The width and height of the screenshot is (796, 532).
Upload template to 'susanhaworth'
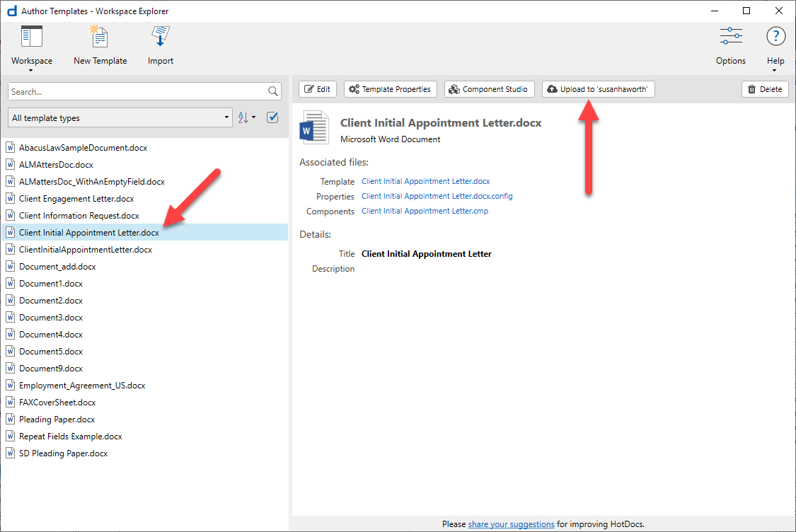click(598, 89)
